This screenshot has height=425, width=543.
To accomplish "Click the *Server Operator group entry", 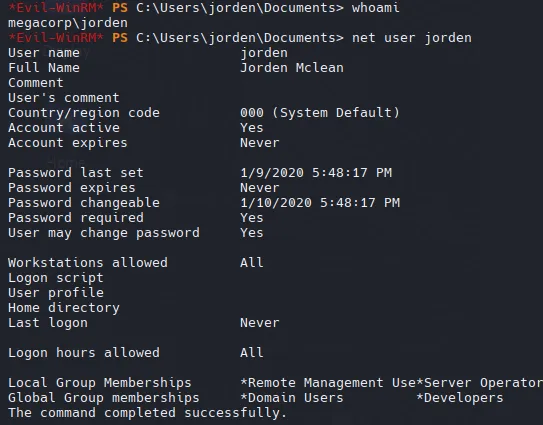I will coord(480,383).
